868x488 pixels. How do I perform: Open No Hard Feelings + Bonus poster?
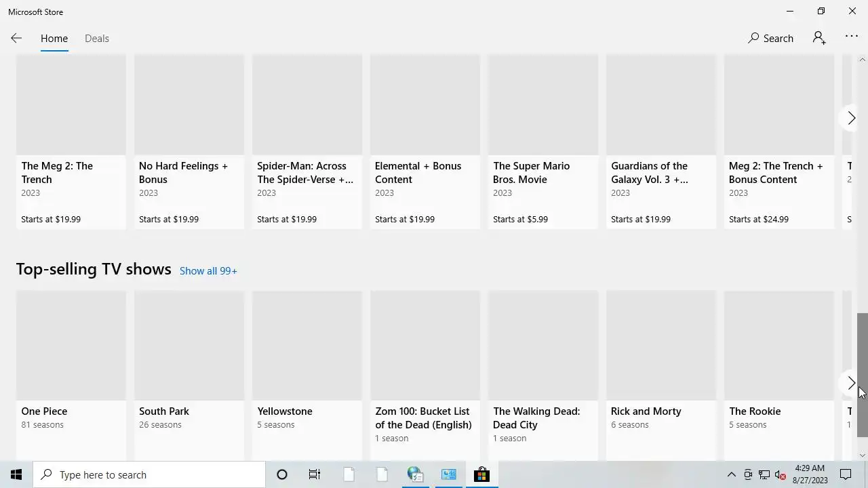coord(189,105)
